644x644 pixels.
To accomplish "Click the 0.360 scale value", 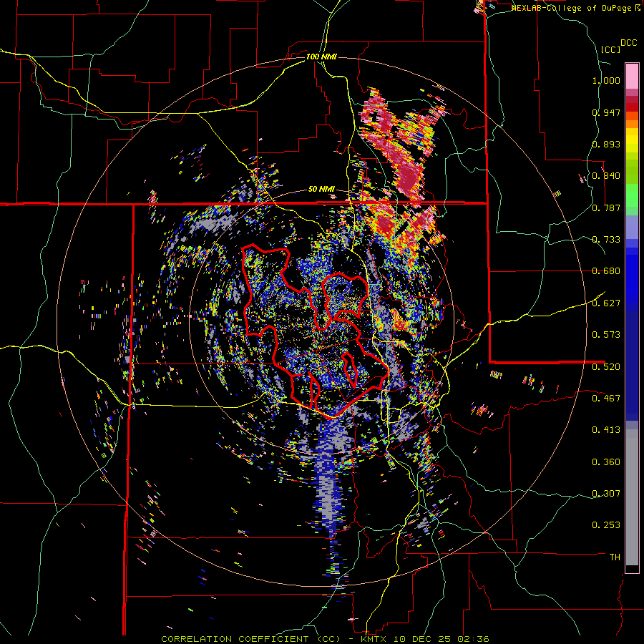I will coord(606,462).
